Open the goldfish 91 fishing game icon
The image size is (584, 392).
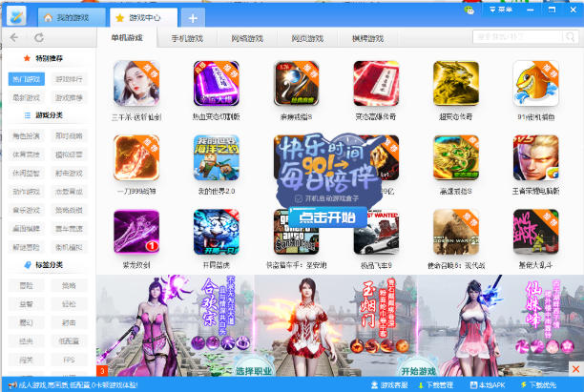tap(536, 83)
